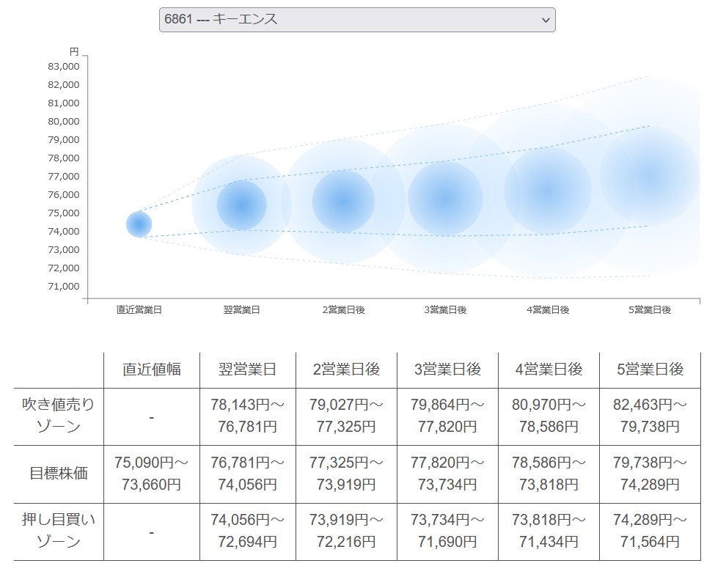Click row label 吹き値売りゾーン

click(59, 415)
